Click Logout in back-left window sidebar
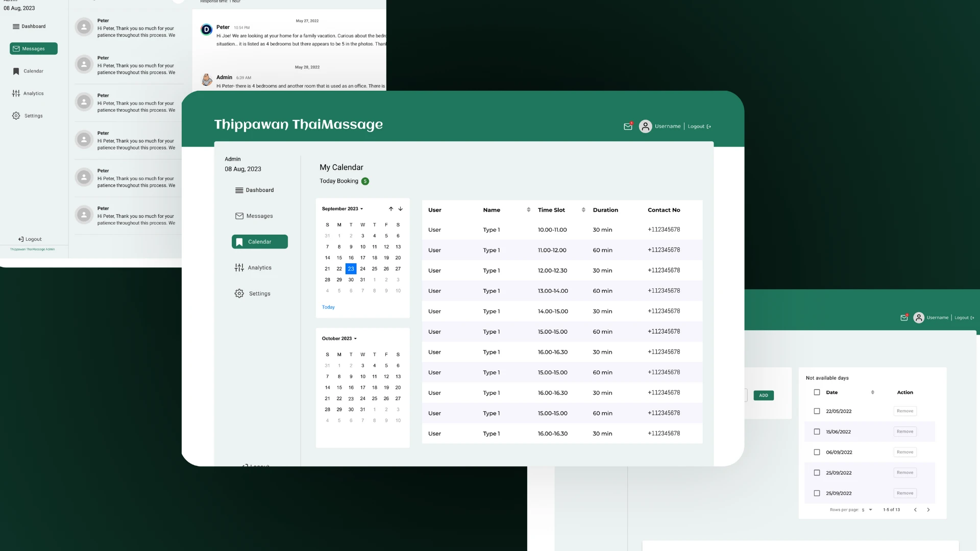Screen dimensions: 980x551 (x=30, y=239)
